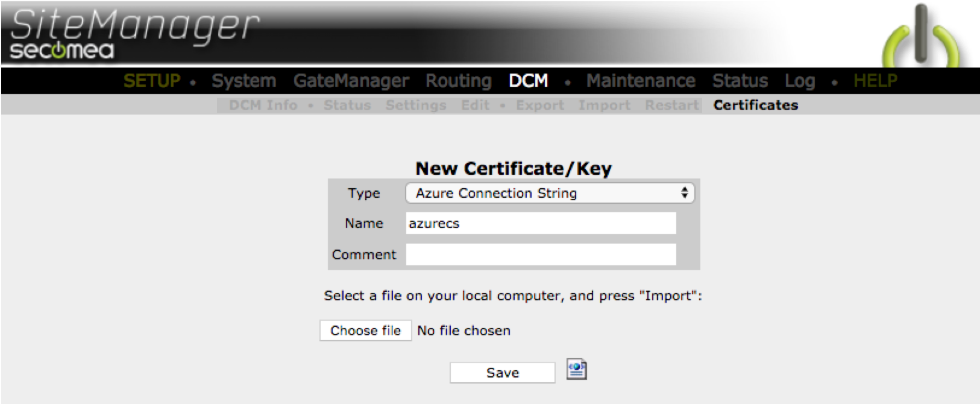Image resolution: width=980 pixels, height=404 pixels.
Task: Switch to the Export submenu tab
Action: [540, 105]
